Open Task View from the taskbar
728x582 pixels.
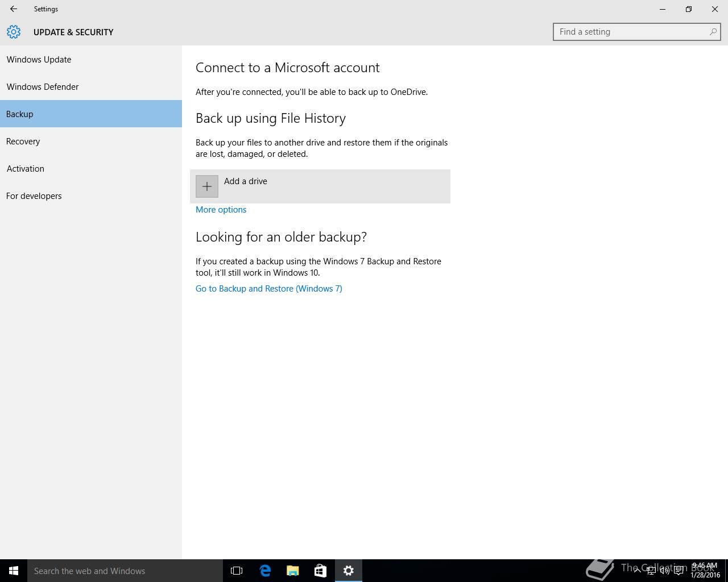pyautogui.click(x=237, y=571)
